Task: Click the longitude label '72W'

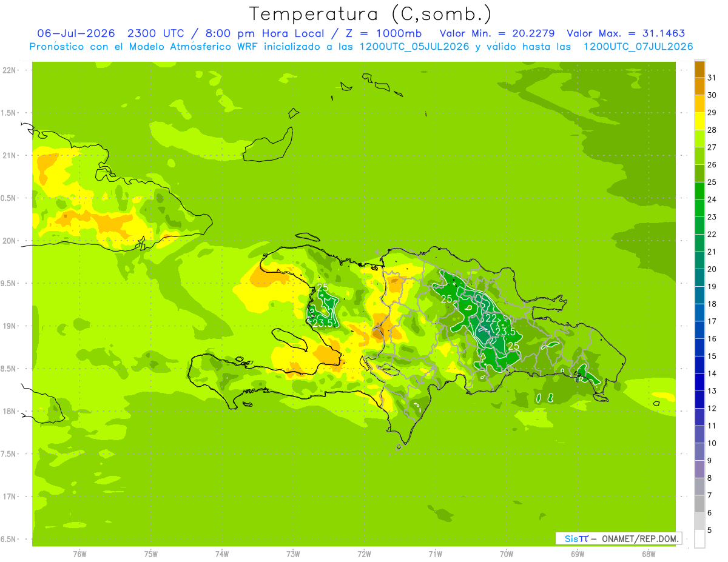Action: coord(364,554)
